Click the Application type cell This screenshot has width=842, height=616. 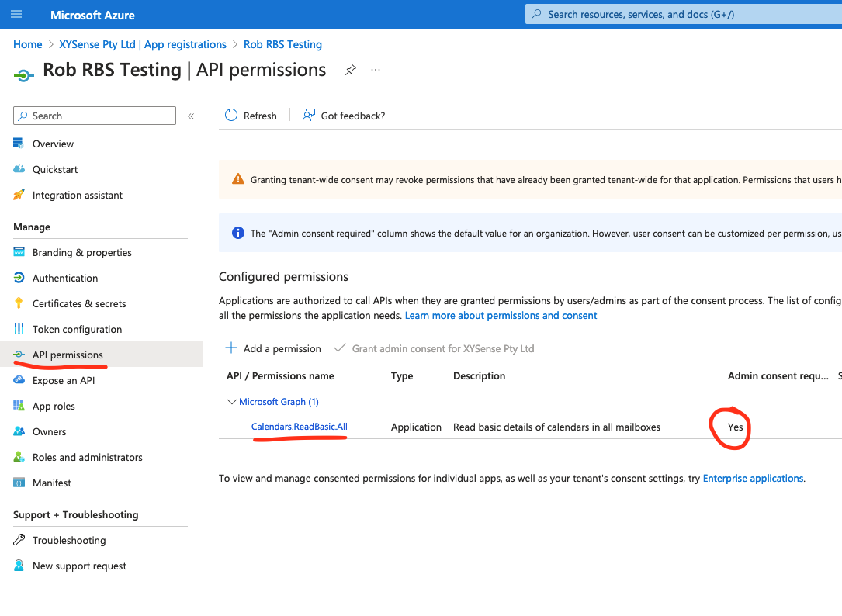[x=416, y=427]
